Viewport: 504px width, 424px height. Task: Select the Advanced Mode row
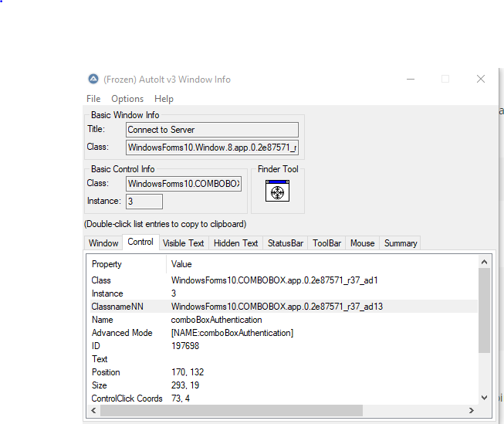(x=282, y=333)
